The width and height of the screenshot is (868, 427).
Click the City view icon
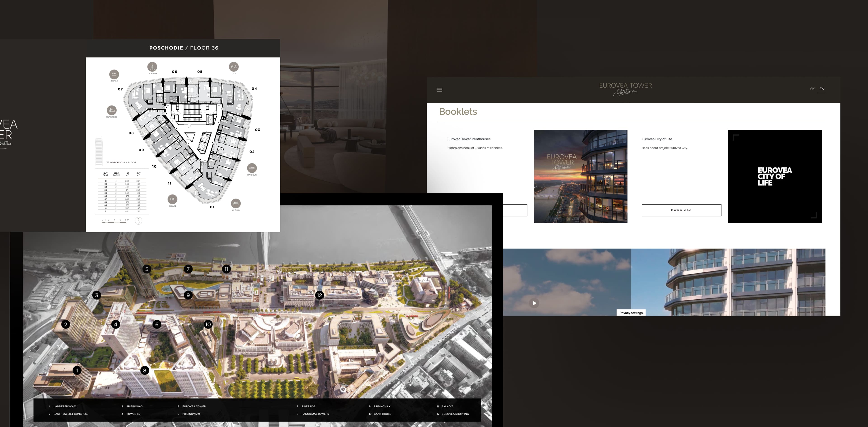[234, 67]
